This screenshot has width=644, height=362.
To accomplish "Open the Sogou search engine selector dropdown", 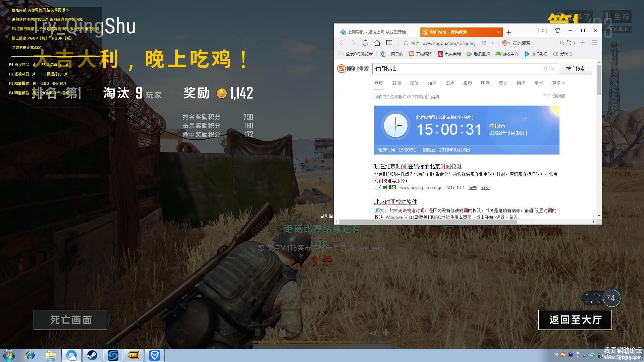I will tap(506, 43).
